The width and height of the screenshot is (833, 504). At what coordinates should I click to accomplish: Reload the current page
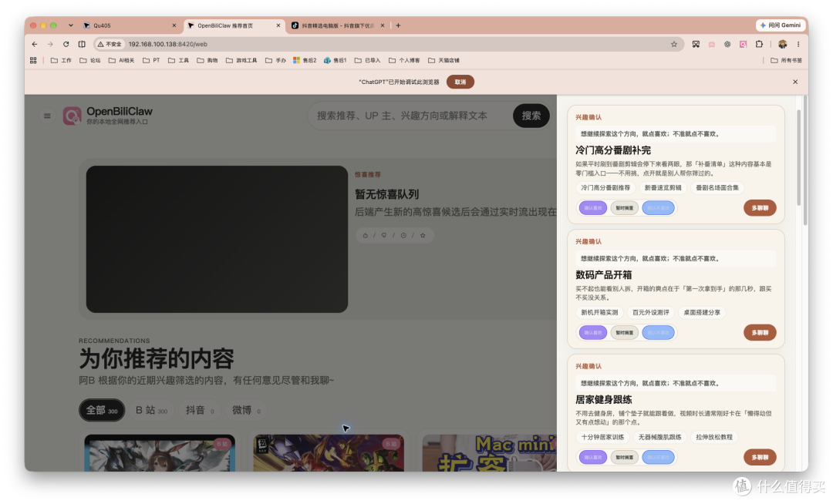tap(66, 44)
